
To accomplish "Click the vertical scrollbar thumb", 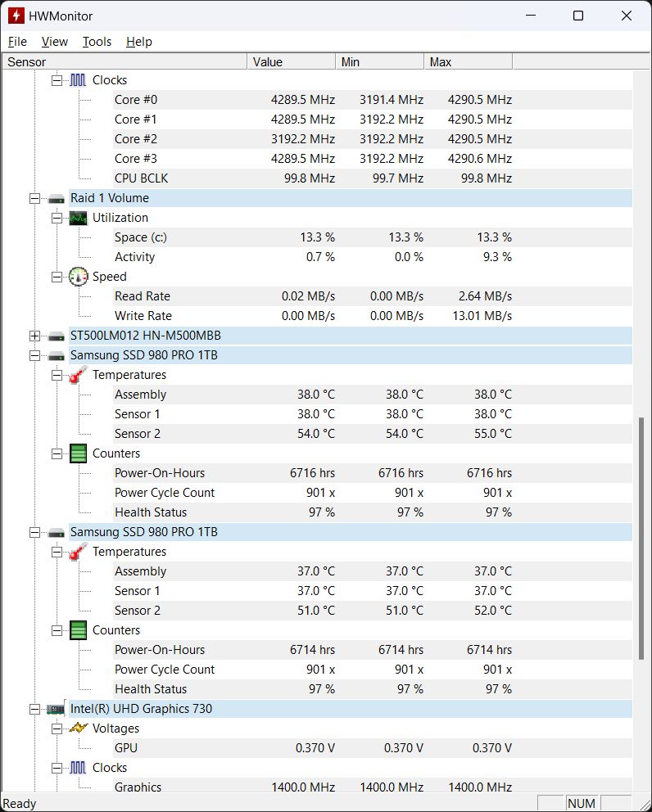I will pos(641,538).
